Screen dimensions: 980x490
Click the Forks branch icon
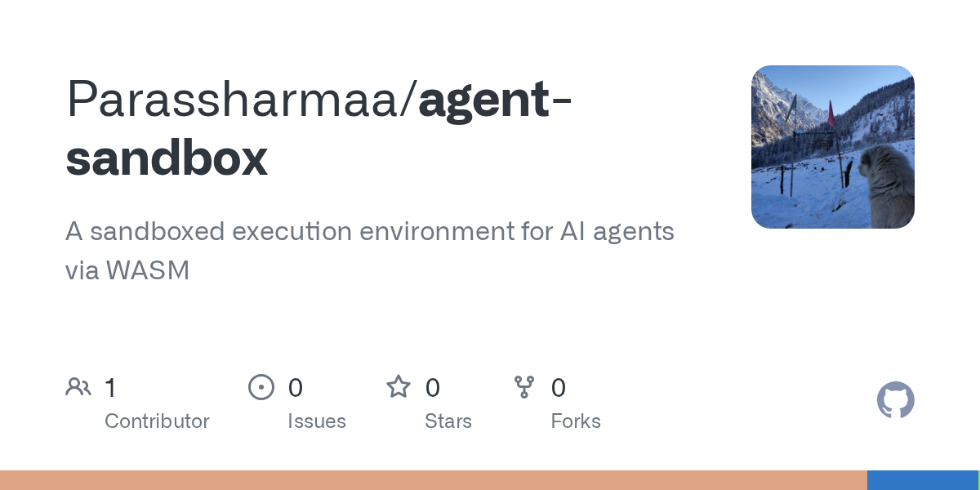click(523, 387)
